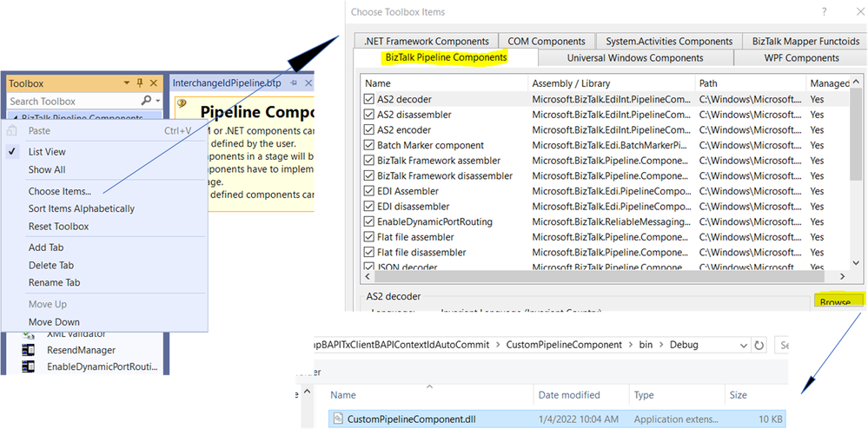Uncheck the AS2 disassembler component

coord(368,115)
